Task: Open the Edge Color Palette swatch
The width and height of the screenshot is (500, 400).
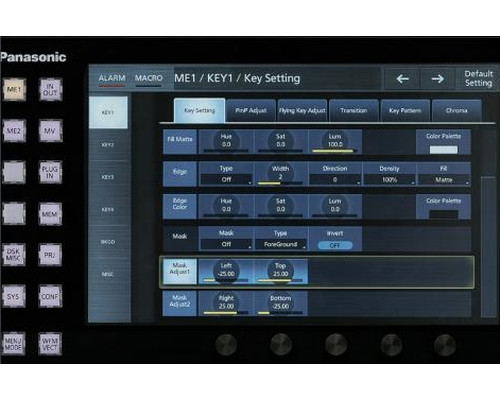Action: click(x=443, y=214)
